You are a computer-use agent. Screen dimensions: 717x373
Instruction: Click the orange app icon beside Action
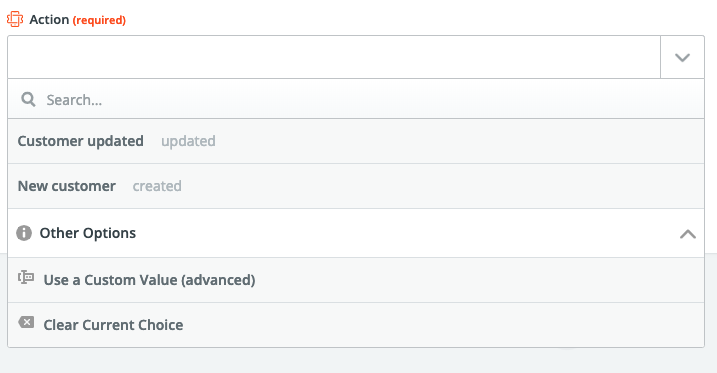[15, 20]
